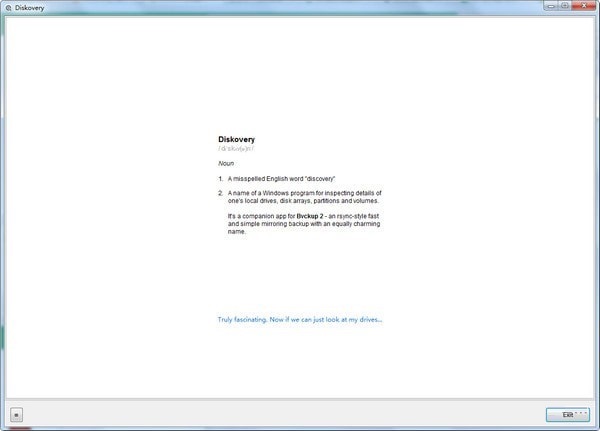The width and height of the screenshot is (600, 431).
Task: Click the Diskovery app icon in title bar
Action: 8,8
